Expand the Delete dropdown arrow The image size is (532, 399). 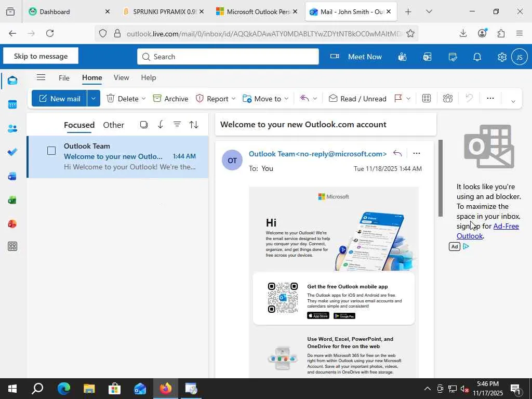pos(143,99)
